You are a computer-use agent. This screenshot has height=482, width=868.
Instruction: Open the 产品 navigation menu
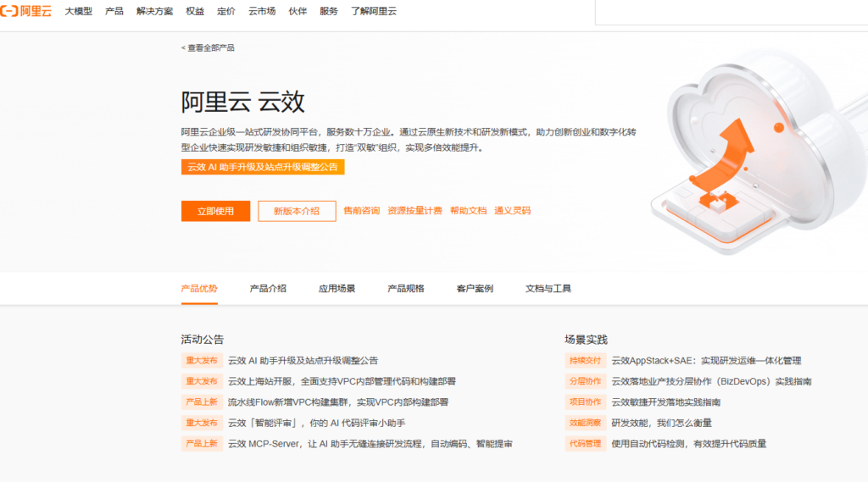tap(114, 11)
